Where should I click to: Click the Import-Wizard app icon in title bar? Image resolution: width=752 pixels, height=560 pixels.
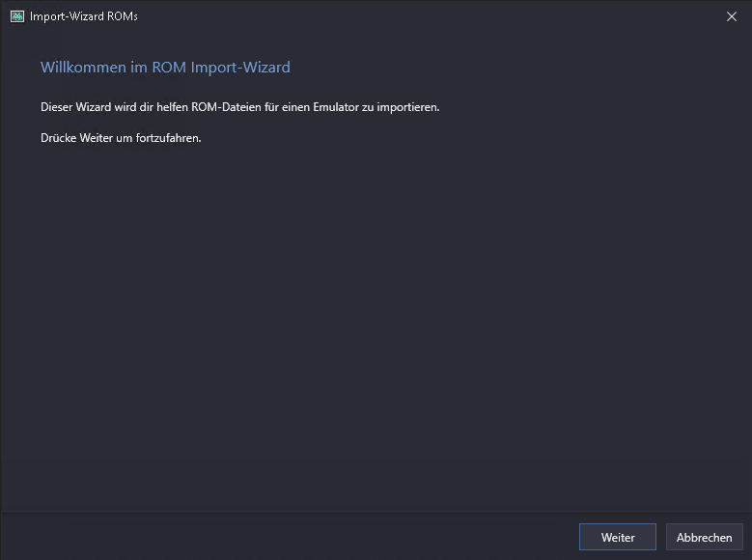[x=16, y=16]
